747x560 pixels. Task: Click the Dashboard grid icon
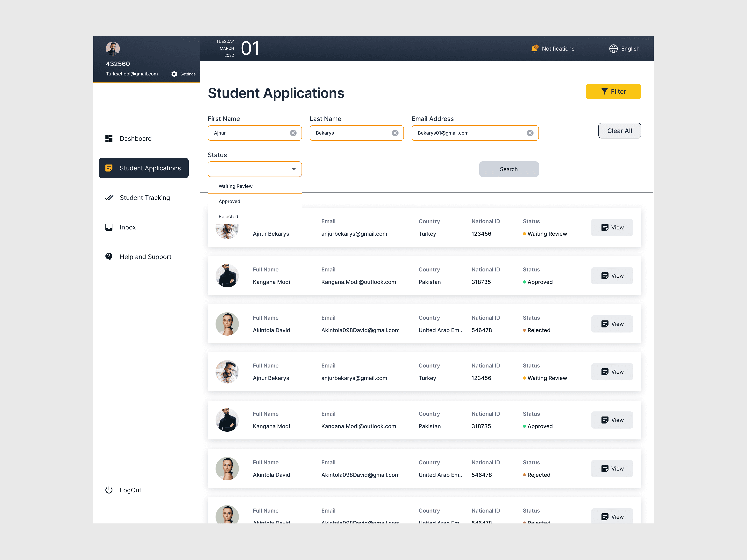click(109, 138)
